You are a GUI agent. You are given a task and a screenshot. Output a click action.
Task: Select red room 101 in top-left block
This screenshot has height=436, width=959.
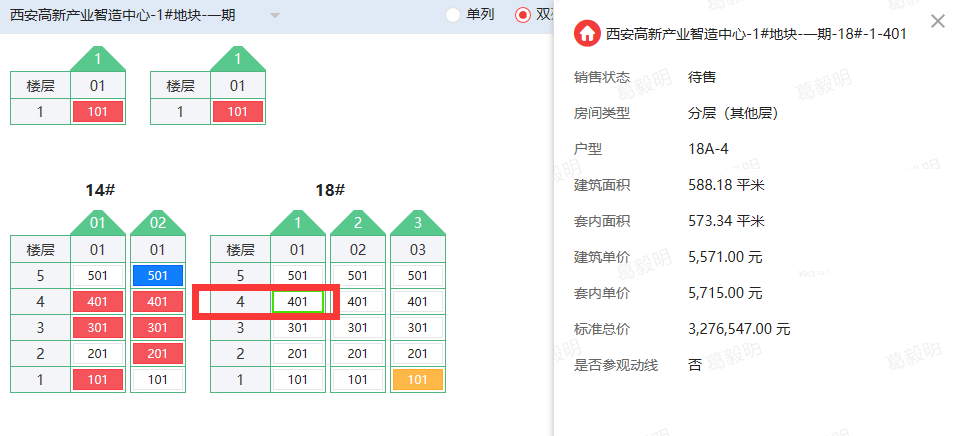[97, 112]
